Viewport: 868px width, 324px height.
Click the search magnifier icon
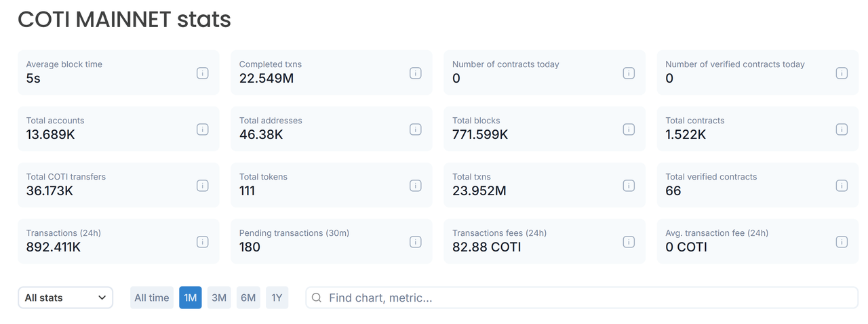317,298
